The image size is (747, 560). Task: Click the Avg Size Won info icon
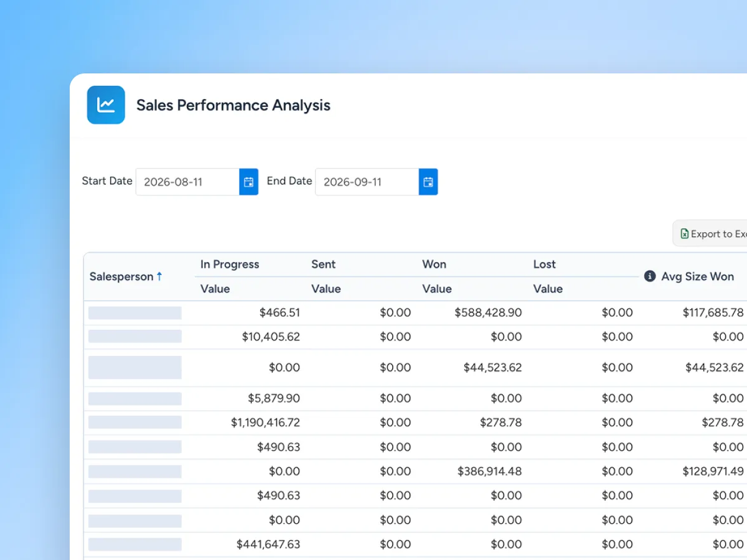click(x=650, y=276)
